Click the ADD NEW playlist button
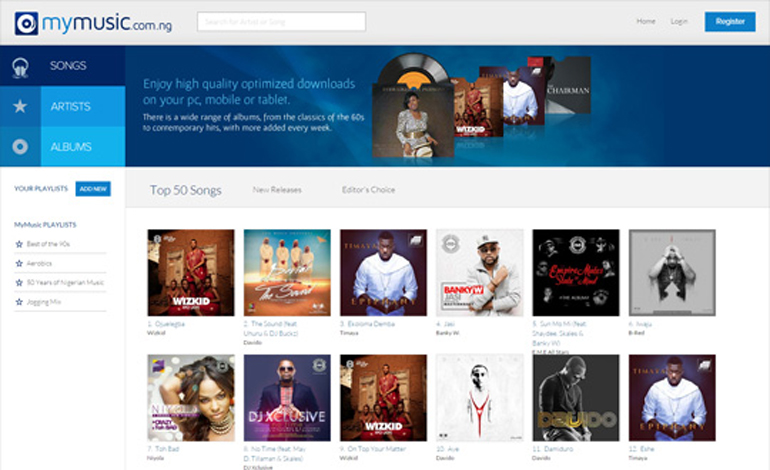 [93, 189]
